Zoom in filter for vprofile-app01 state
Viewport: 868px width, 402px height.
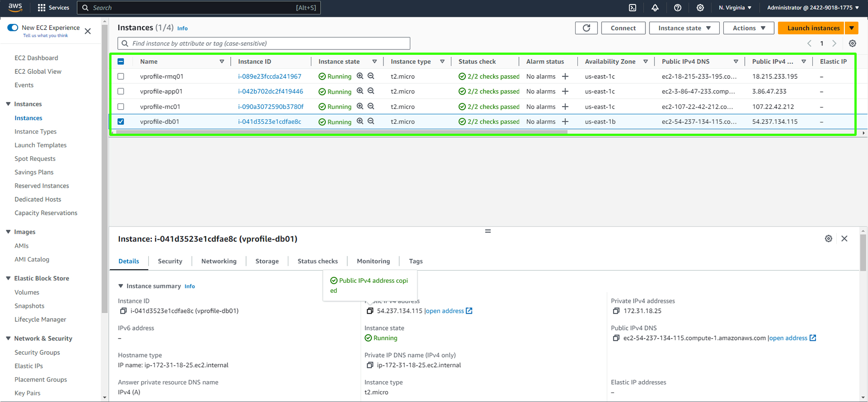click(360, 91)
